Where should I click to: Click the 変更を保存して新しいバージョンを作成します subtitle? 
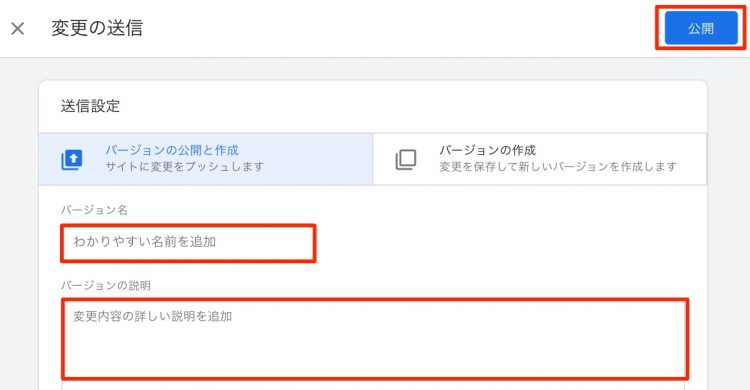pyautogui.click(x=558, y=167)
